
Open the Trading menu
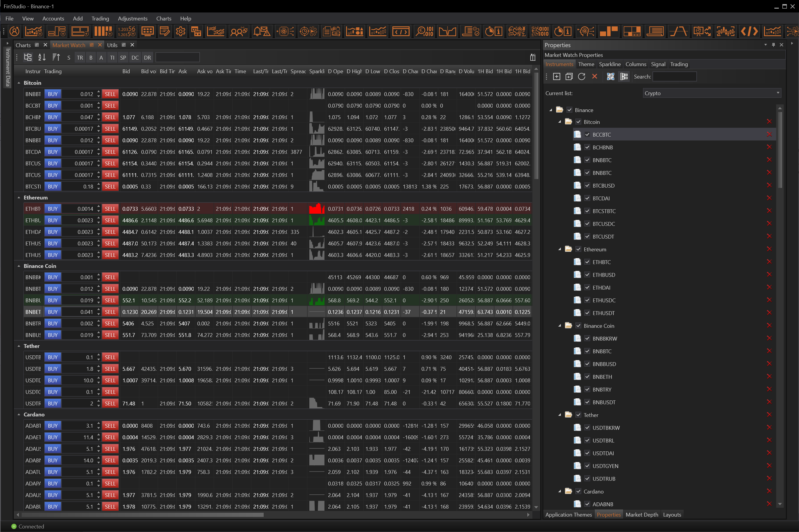(100, 19)
